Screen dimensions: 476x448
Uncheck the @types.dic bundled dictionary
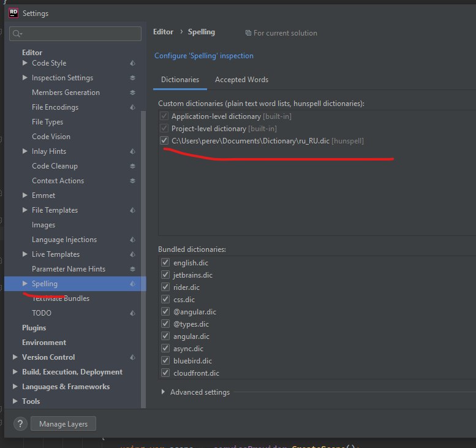pos(165,324)
